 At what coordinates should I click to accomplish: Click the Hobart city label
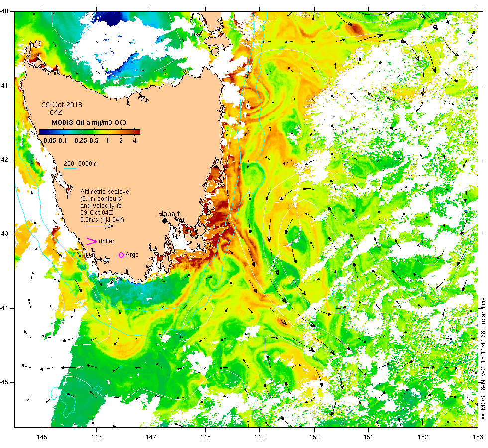[169, 214]
